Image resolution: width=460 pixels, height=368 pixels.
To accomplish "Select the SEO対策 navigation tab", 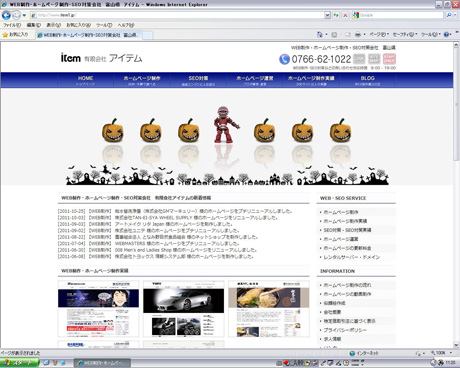I will pyautogui.click(x=198, y=80).
